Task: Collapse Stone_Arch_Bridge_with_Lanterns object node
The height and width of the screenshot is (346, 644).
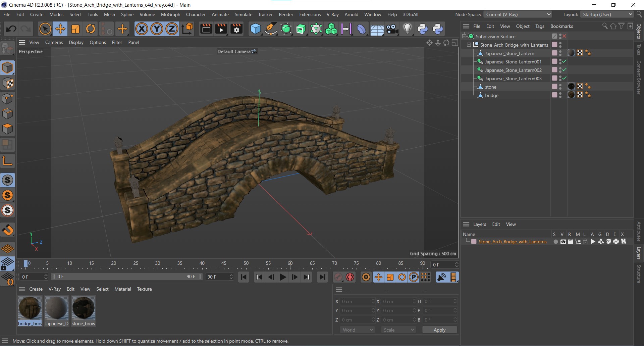Action: click(469, 45)
